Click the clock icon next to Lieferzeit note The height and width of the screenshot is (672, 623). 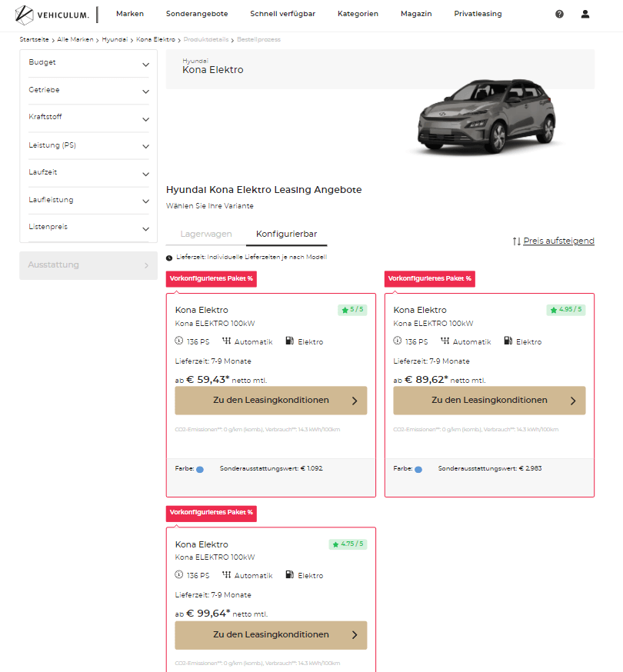click(x=169, y=258)
